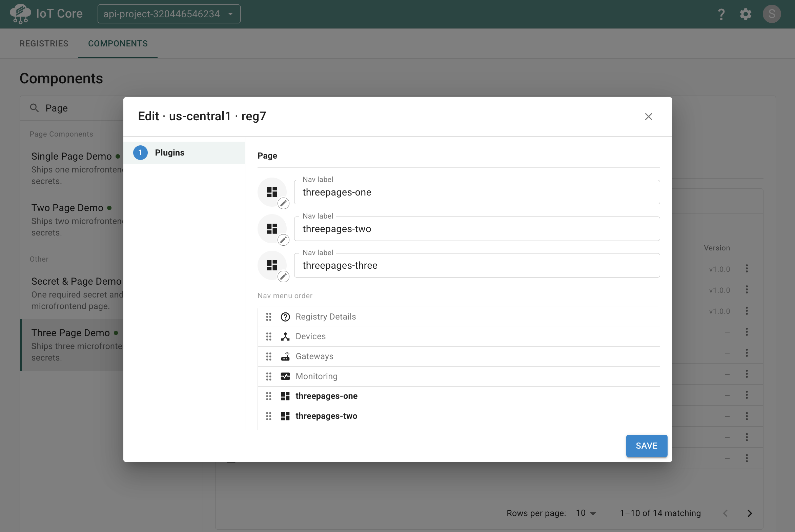This screenshot has width=795, height=532.
Task: Click the Devices menu row label
Action: click(x=310, y=336)
